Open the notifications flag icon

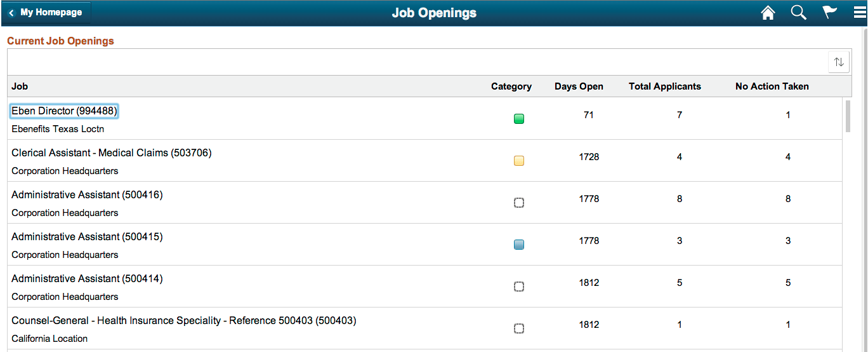(830, 13)
